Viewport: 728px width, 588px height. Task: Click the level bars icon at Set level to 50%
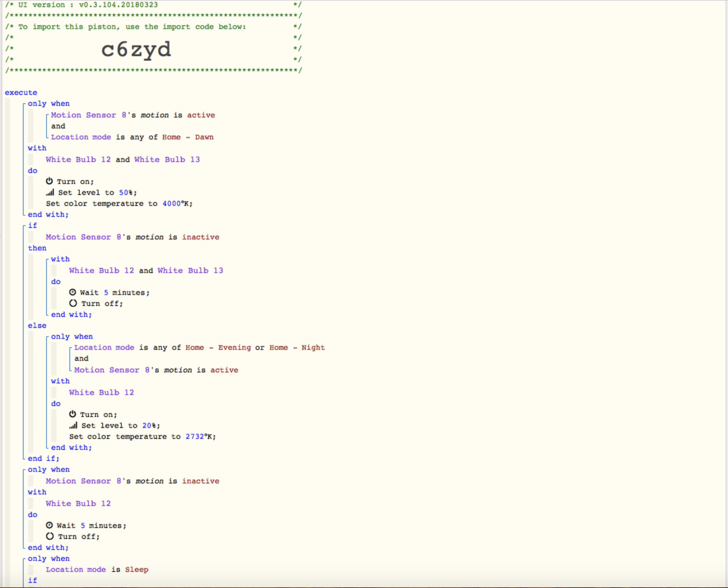click(x=50, y=192)
